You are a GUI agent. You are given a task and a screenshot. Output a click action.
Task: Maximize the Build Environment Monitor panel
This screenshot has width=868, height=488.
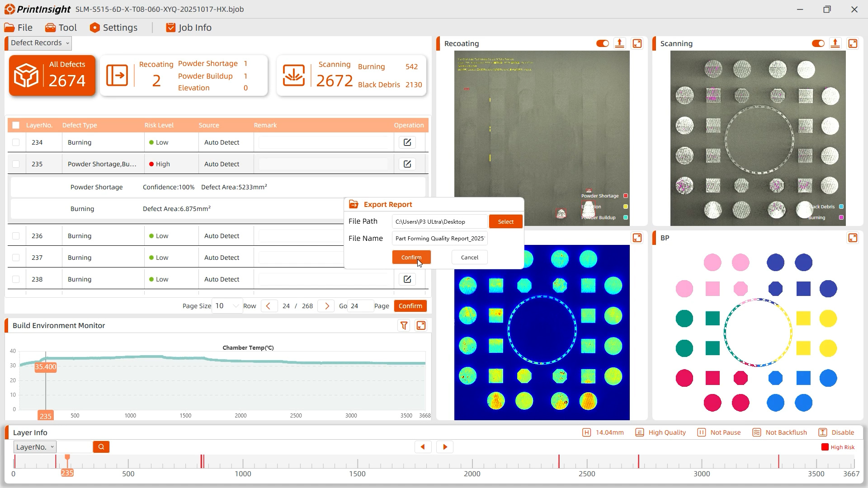click(421, 326)
